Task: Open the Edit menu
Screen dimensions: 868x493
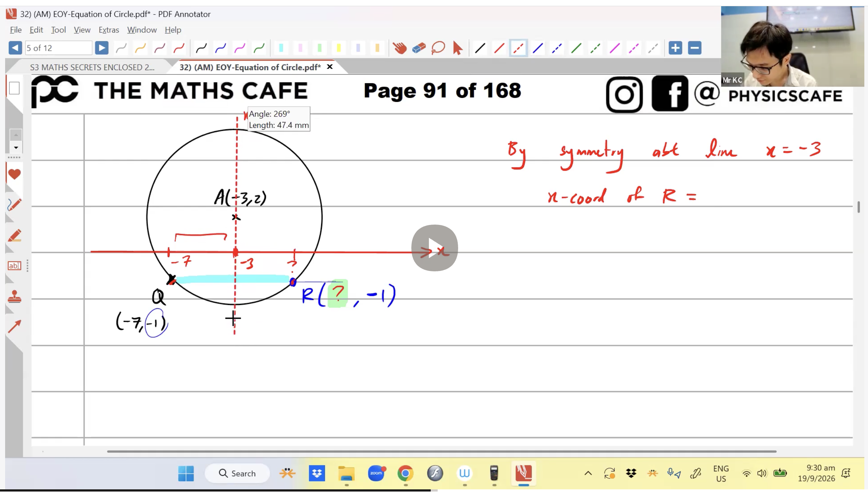Action: pos(36,30)
